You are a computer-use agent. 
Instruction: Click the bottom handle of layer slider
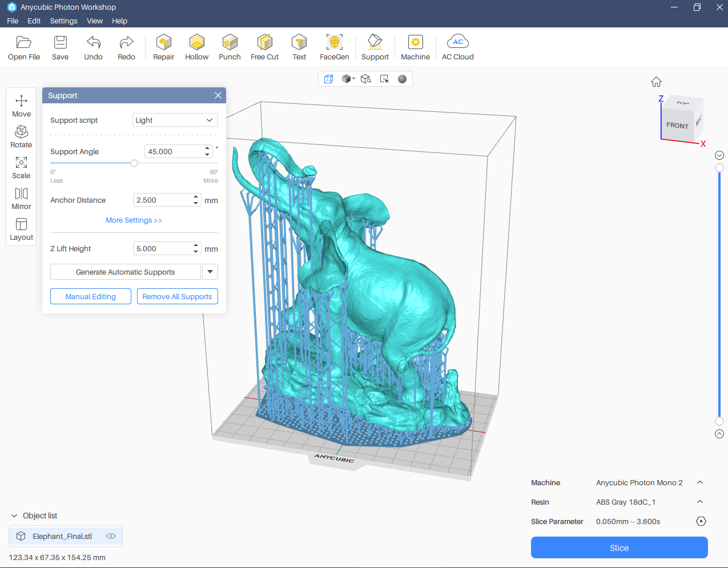click(x=719, y=421)
